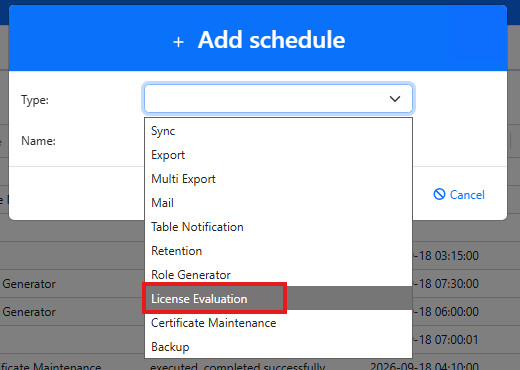This screenshot has width=520, height=370.
Task: Click the plus icon beside Add schedule
Action: tap(178, 42)
